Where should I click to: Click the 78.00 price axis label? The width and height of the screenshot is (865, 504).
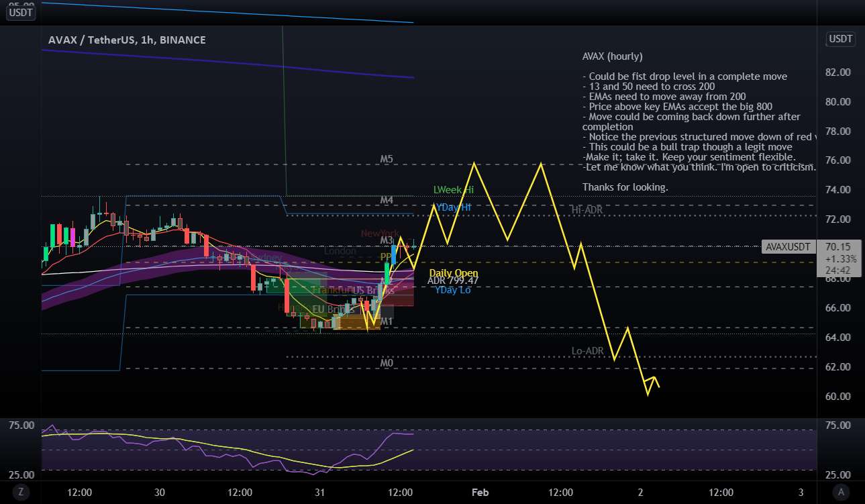837,132
